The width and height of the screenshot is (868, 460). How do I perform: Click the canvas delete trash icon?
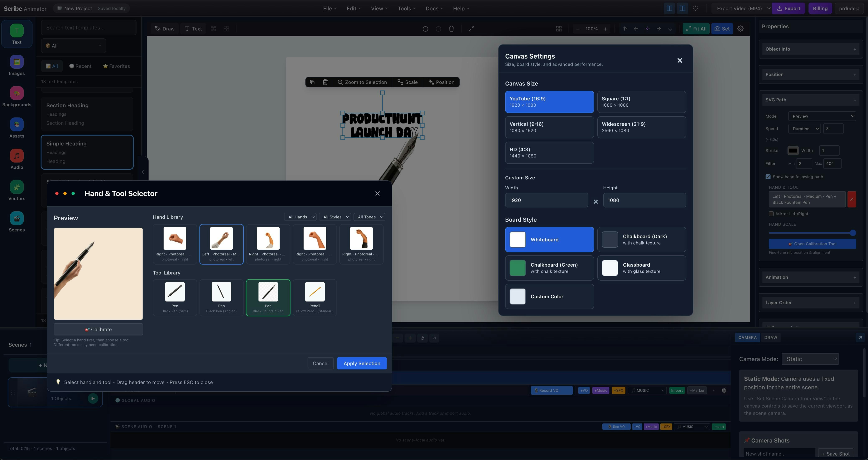pos(451,29)
